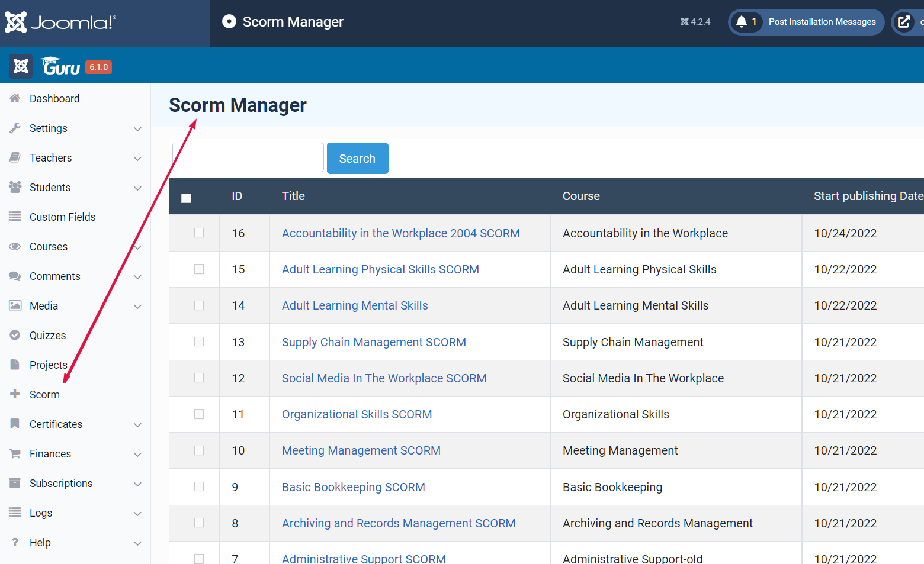Toggle the select-all checkbox in table header
The height and width of the screenshot is (564, 924).
[x=186, y=198]
